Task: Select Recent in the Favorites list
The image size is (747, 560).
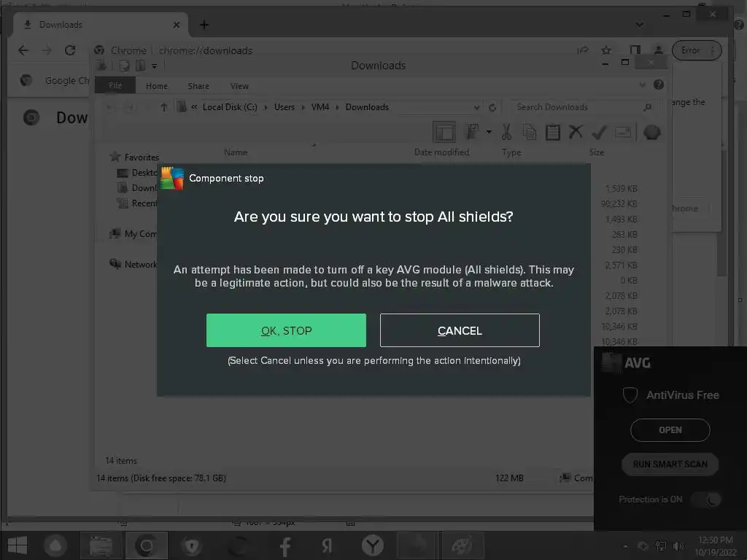Action: coord(137,203)
